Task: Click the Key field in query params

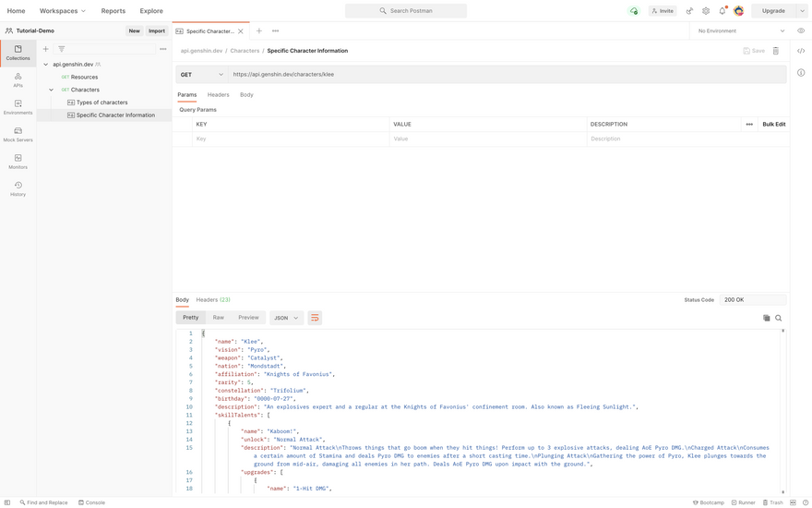Action: pos(291,139)
